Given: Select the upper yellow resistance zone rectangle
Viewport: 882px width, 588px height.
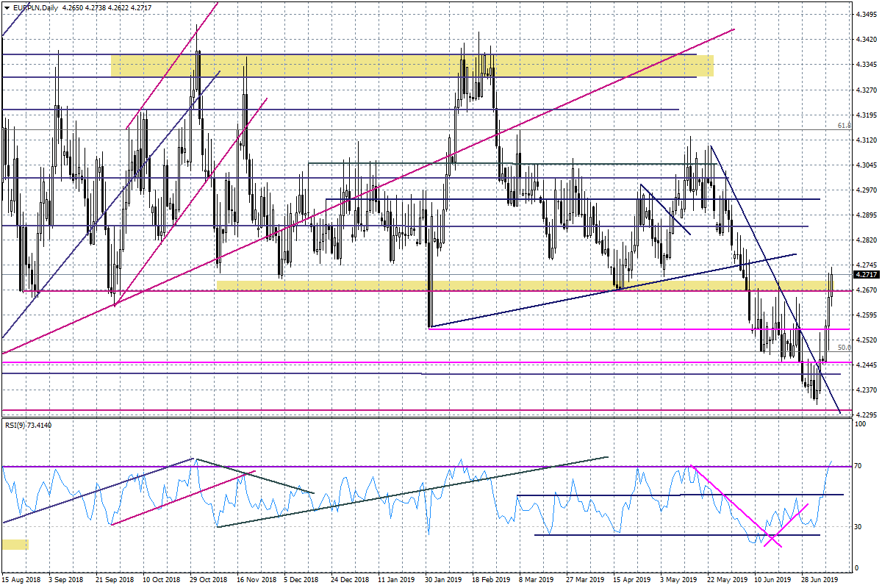Looking at the screenshot, I should click(x=412, y=65).
